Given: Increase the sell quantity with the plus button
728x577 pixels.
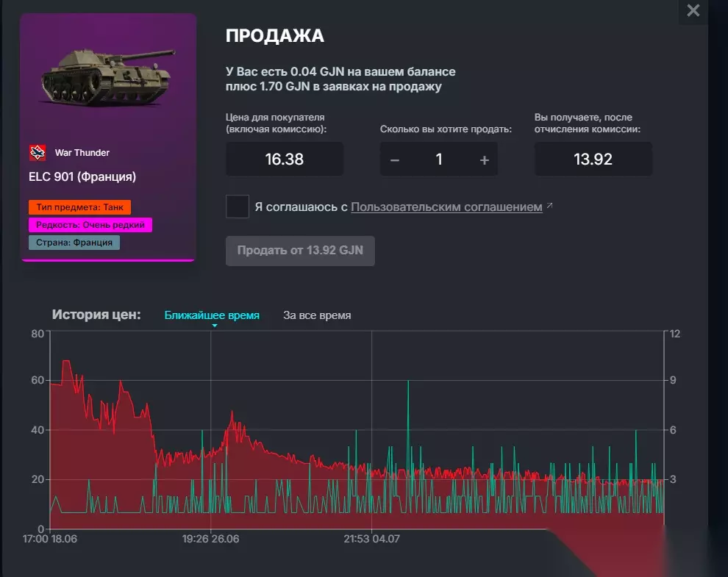Looking at the screenshot, I should point(485,160).
